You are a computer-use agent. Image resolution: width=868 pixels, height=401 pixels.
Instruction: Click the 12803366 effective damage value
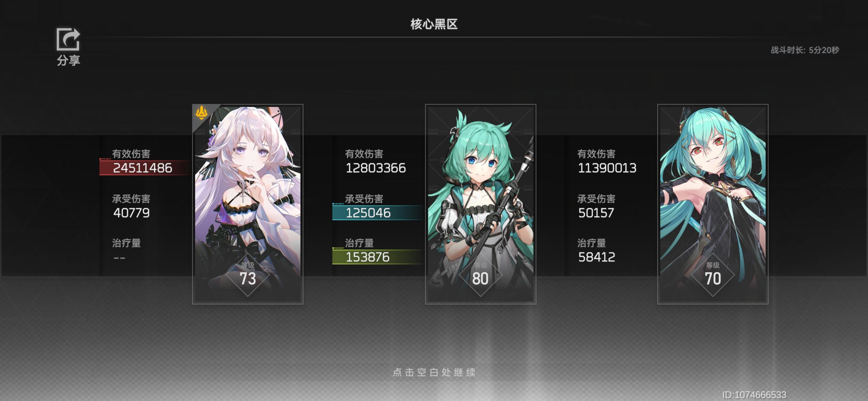[376, 168]
